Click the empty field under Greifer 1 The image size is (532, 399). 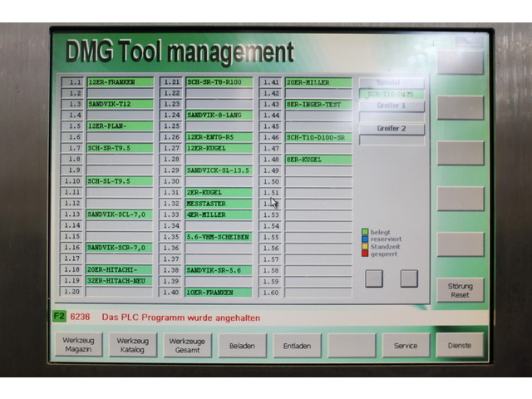click(392, 117)
